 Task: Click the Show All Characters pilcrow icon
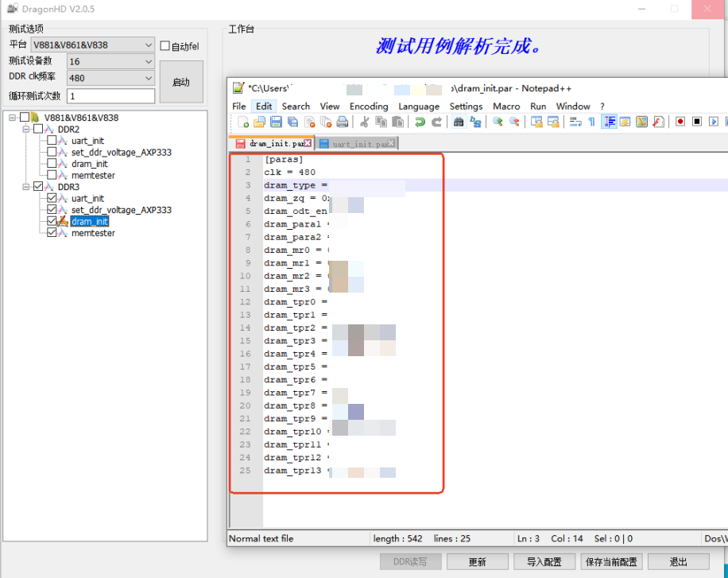[591, 122]
